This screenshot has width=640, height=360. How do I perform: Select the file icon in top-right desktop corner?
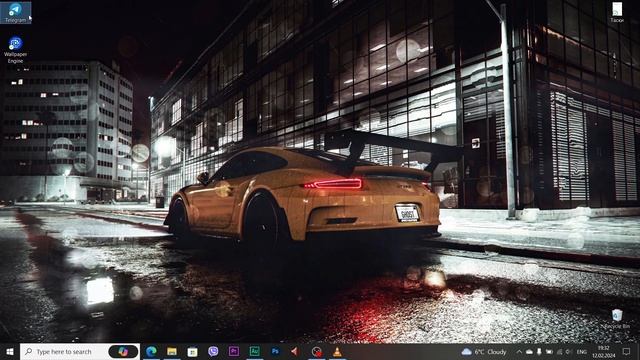[x=617, y=12]
